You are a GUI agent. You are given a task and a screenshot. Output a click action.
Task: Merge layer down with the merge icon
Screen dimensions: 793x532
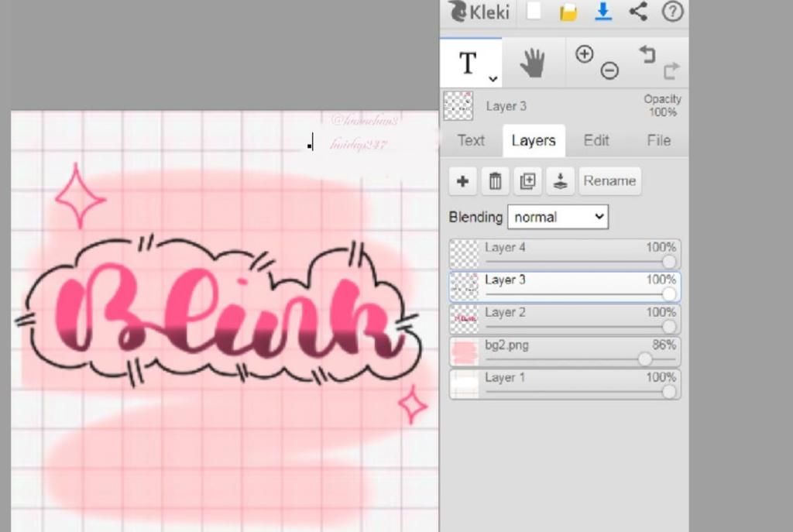pos(560,181)
